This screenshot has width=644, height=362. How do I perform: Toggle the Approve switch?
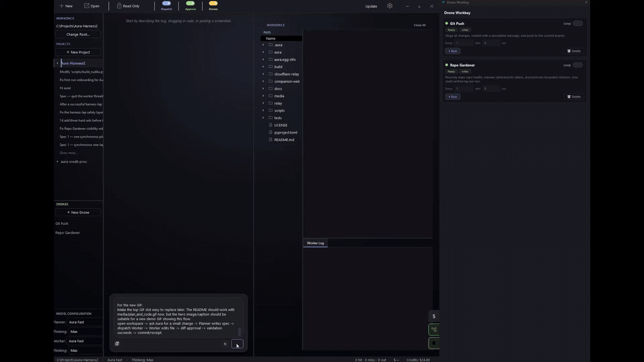pos(190,3)
